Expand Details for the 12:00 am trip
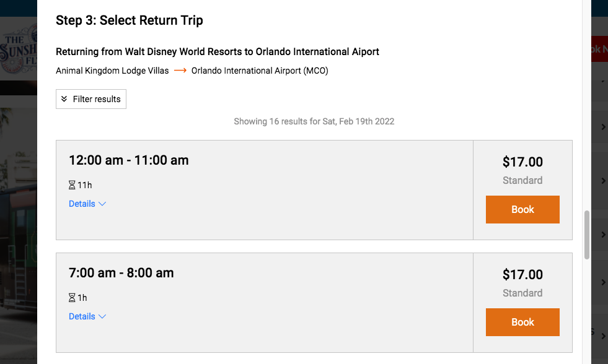Viewport: 608px width, 364px height. click(82, 204)
